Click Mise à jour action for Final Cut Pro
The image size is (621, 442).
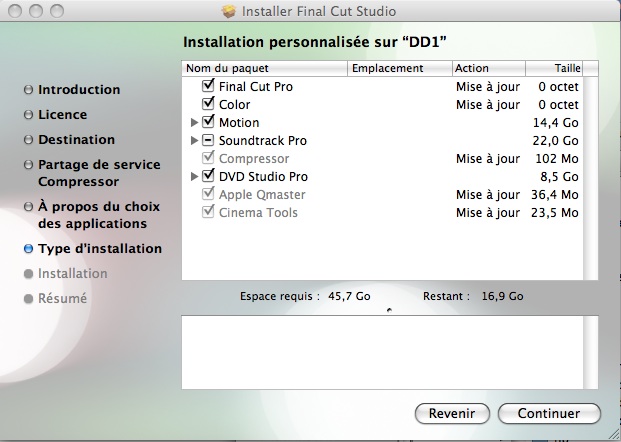pyautogui.click(x=488, y=87)
